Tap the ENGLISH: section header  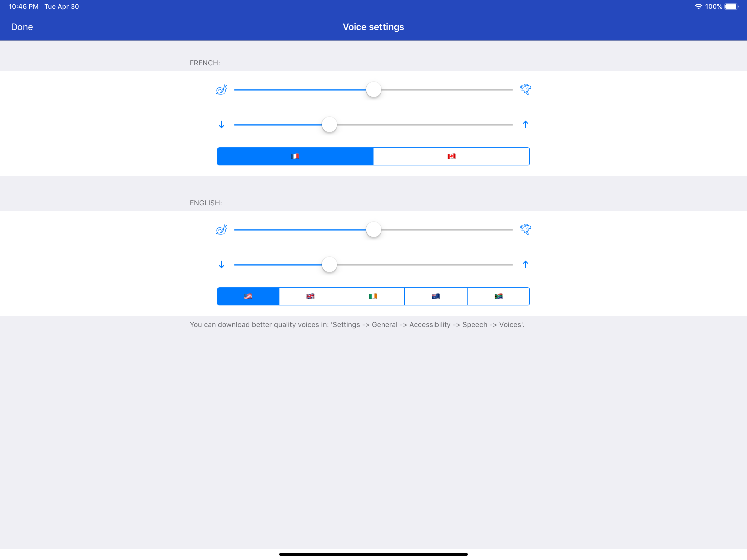(206, 203)
